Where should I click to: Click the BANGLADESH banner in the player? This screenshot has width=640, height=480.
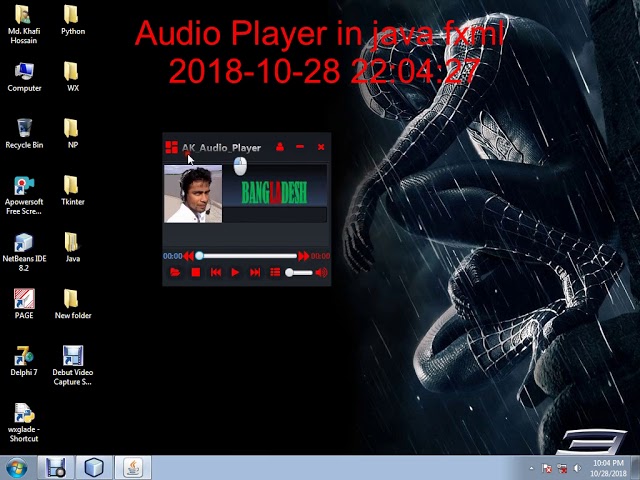tap(275, 193)
